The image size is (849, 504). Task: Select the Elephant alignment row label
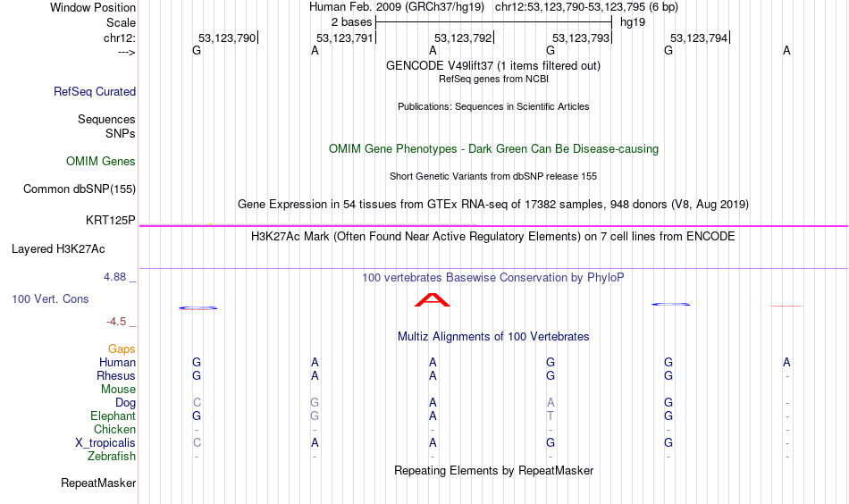pos(113,416)
